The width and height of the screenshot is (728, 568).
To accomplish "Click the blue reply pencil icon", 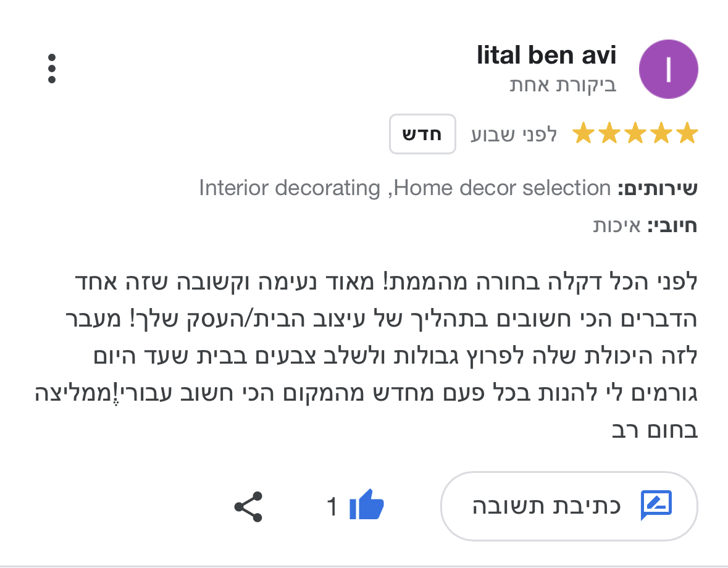I will 655,506.
